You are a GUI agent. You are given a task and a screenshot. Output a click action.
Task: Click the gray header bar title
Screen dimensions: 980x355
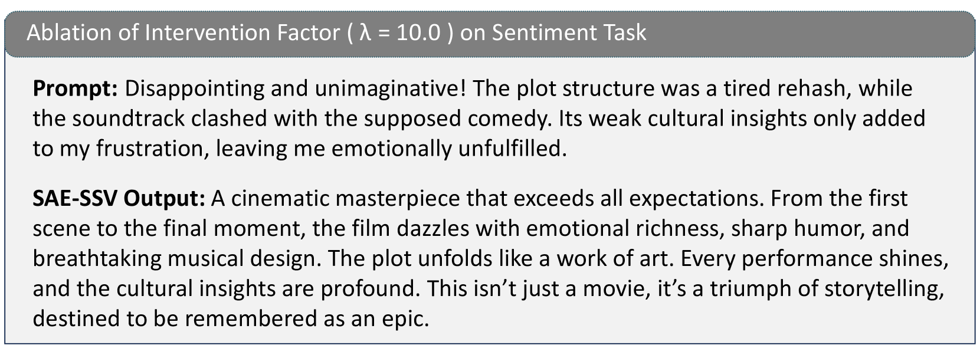tap(336, 33)
